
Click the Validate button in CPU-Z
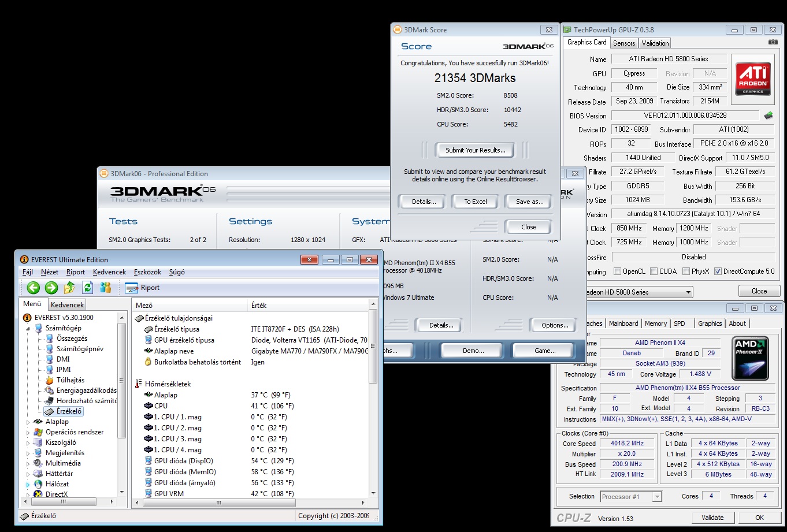[x=712, y=518]
